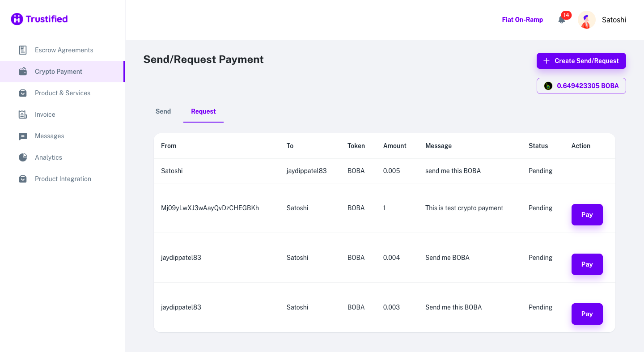Open the Fiat On-Ramp page
This screenshot has height=352, width=644.
(x=522, y=20)
